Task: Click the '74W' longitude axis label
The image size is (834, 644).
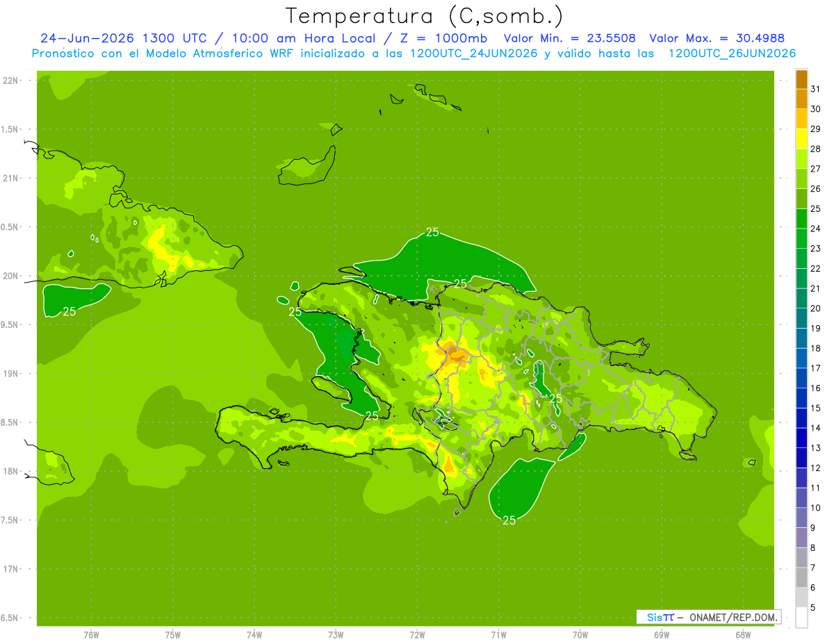Action: [254, 635]
